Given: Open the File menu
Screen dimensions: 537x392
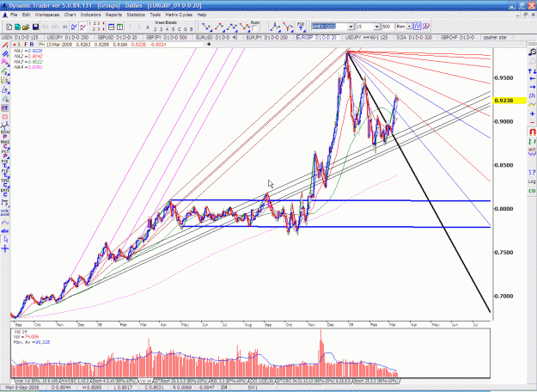Looking at the screenshot, I should [14, 15].
